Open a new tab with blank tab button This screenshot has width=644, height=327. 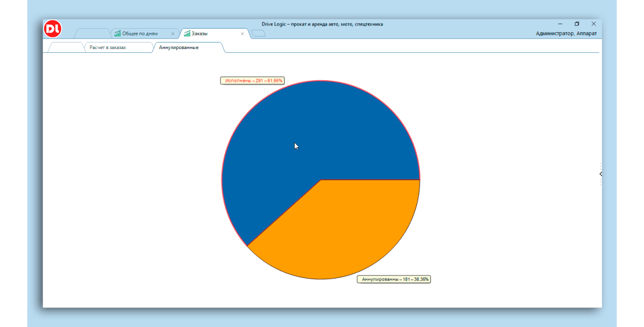click(x=259, y=34)
